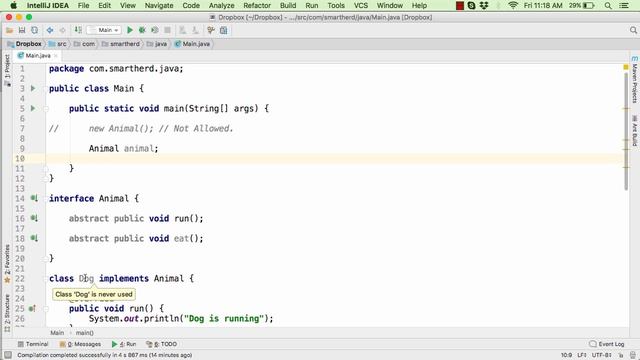Click the Dropbox breadcrumb
The image size is (640, 360).
pos(24,44)
